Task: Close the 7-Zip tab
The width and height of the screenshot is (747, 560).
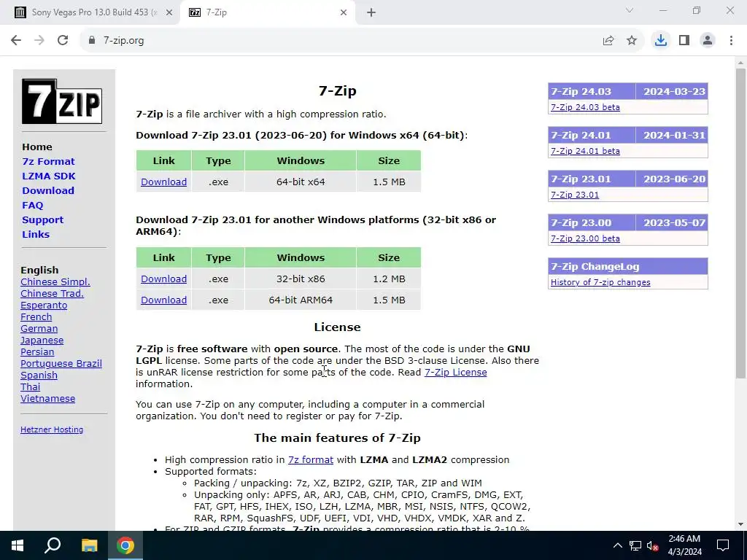Action: click(x=344, y=12)
